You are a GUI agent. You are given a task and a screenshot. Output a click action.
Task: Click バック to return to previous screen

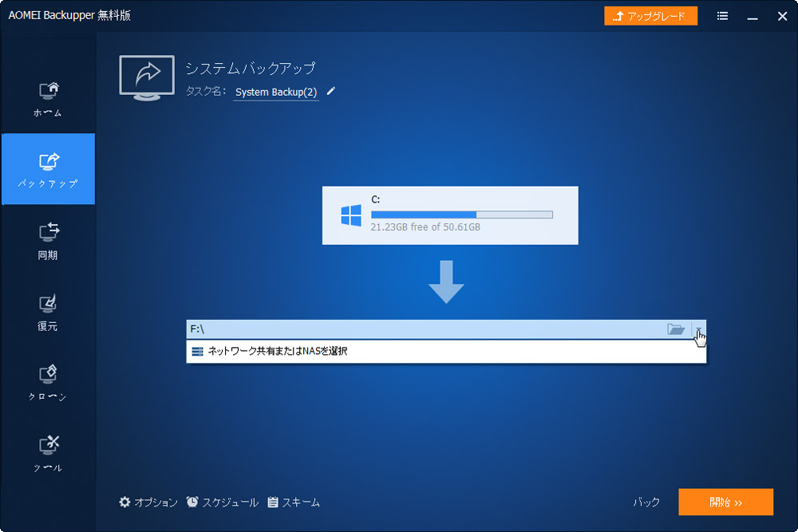point(648,502)
